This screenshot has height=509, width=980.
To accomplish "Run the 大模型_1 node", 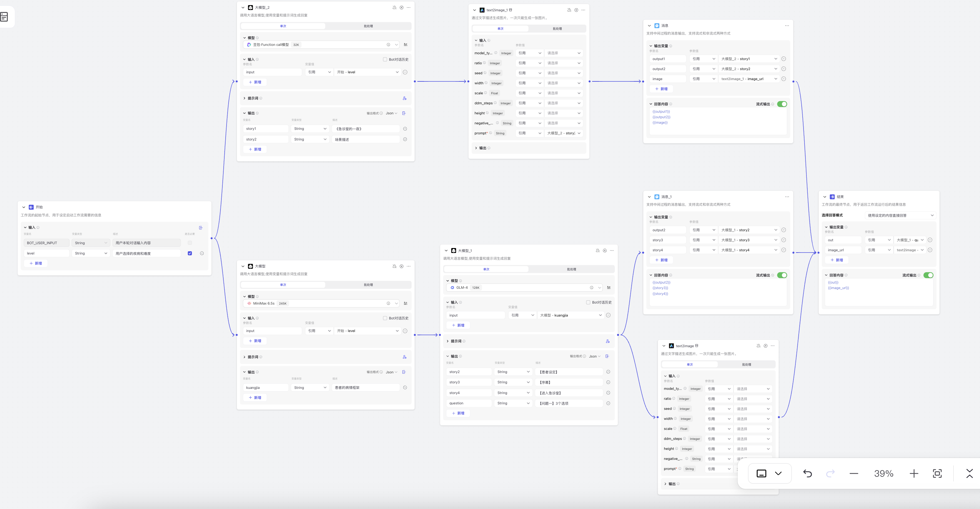I will click(604, 251).
